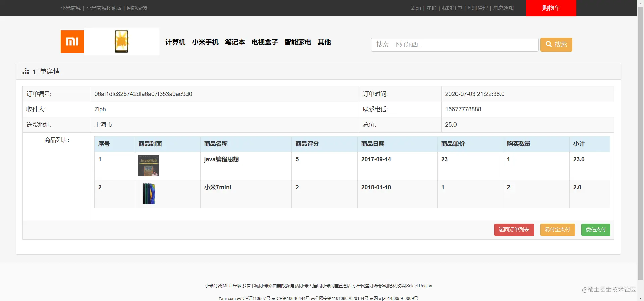Screen dimensions: 644x301
Task: Click the product name java编程思想
Action: click(221, 159)
